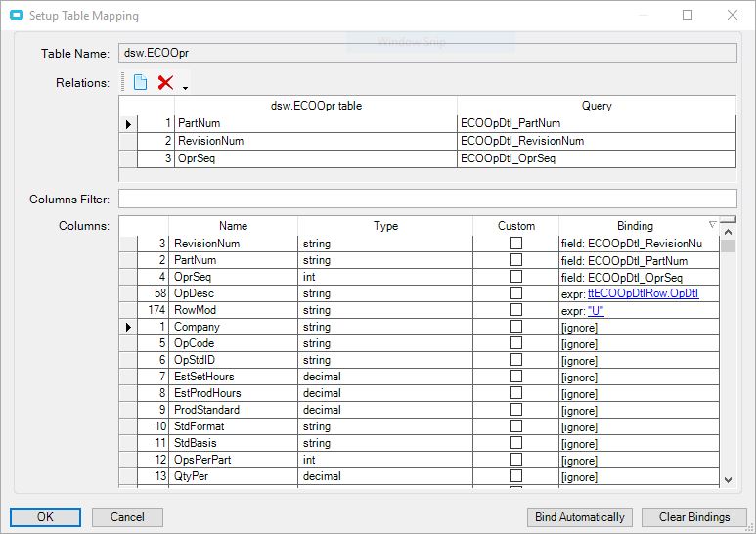Click the Clear Bindings button
756x534 pixels.
[x=694, y=517]
